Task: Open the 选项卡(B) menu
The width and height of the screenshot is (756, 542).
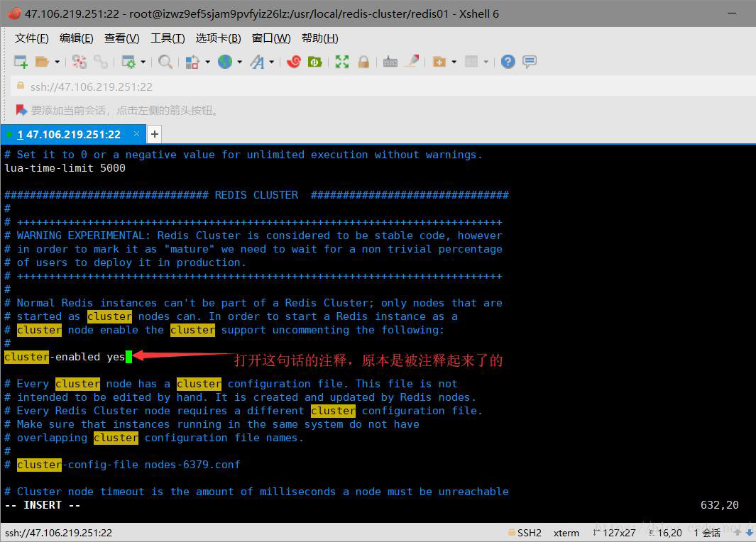Action: coord(218,38)
